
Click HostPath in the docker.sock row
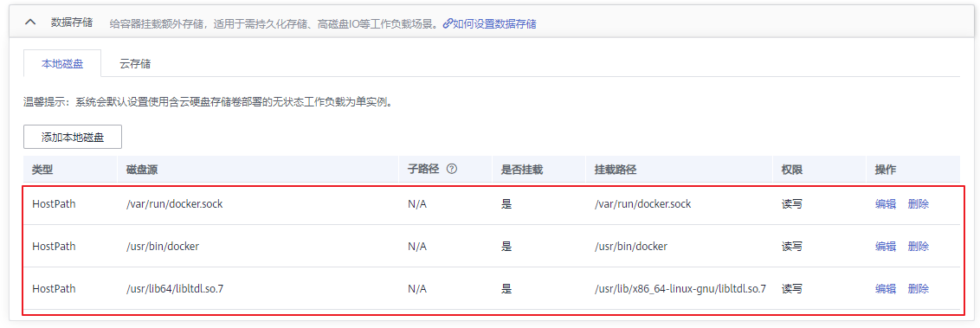[x=54, y=203]
